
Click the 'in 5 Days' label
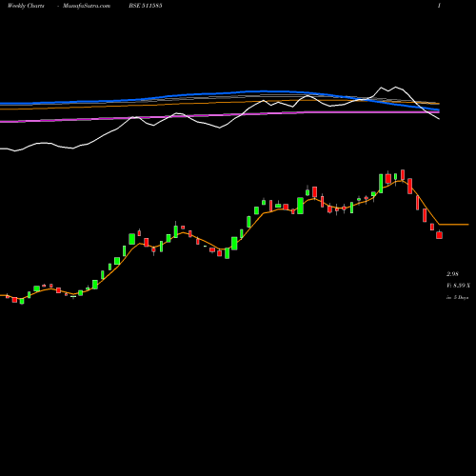457,298
